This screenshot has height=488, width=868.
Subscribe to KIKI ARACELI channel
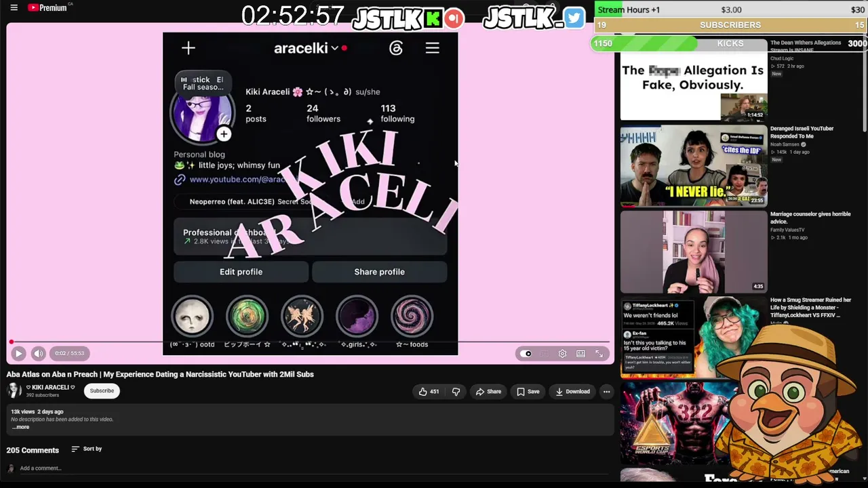coord(102,390)
